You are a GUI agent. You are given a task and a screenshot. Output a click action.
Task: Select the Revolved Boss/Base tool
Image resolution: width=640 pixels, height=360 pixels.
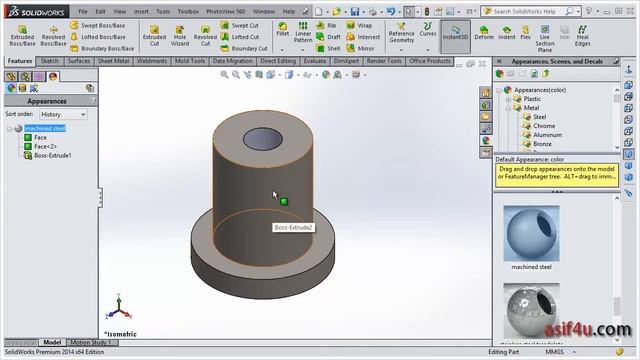point(53,35)
